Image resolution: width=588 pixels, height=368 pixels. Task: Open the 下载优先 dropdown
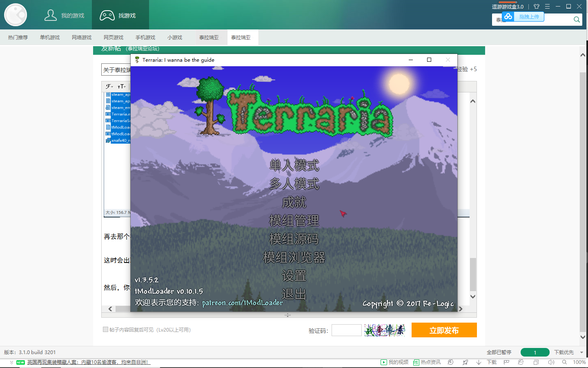coord(568,352)
